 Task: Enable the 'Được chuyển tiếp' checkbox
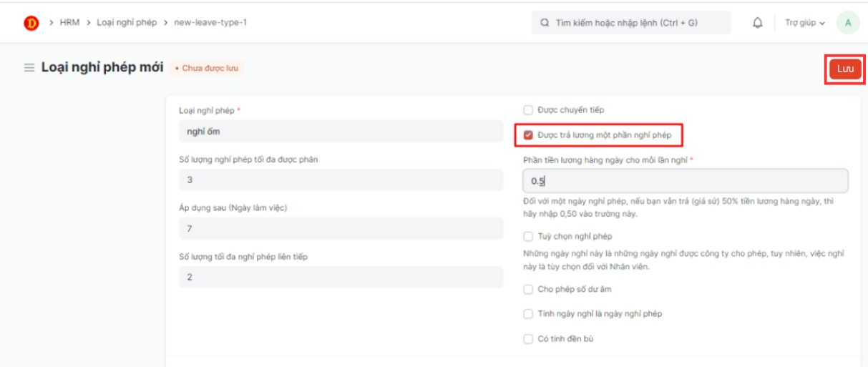[x=528, y=110]
